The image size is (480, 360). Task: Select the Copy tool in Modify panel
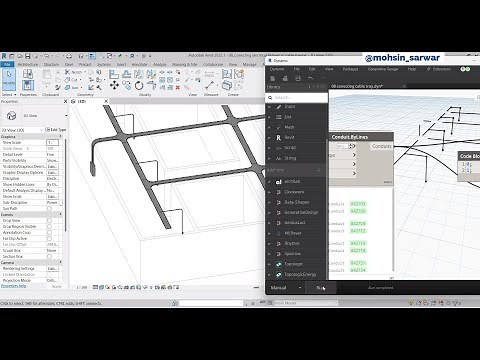pyautogui.click(x=127, y=86)
